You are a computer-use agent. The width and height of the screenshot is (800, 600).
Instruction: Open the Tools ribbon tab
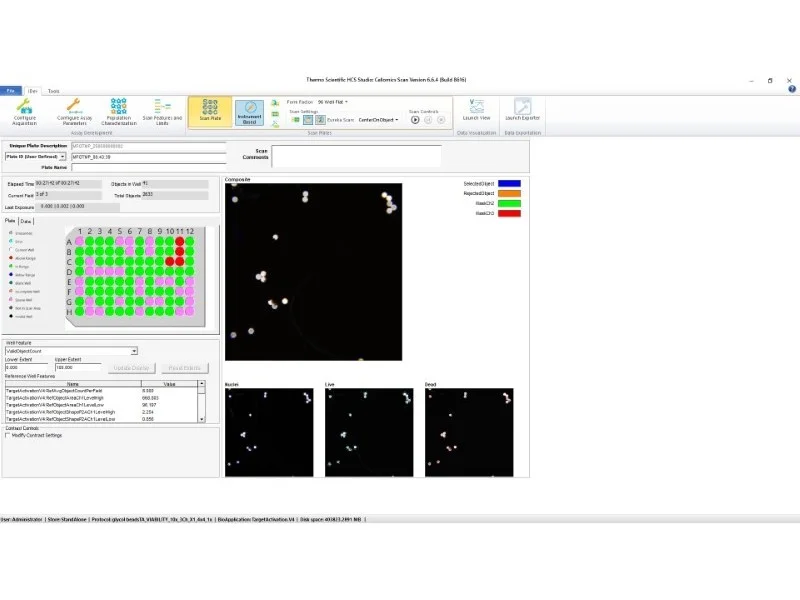[52, 91]
